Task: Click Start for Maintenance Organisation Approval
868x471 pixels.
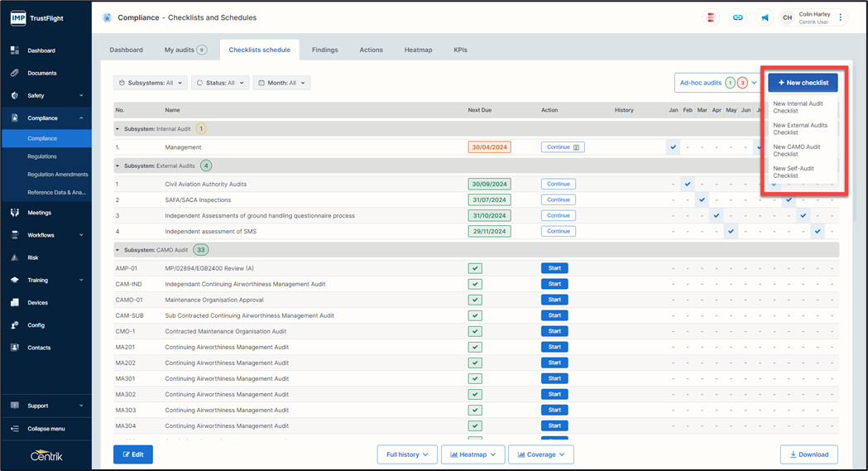Action: (x=554, y=300)
